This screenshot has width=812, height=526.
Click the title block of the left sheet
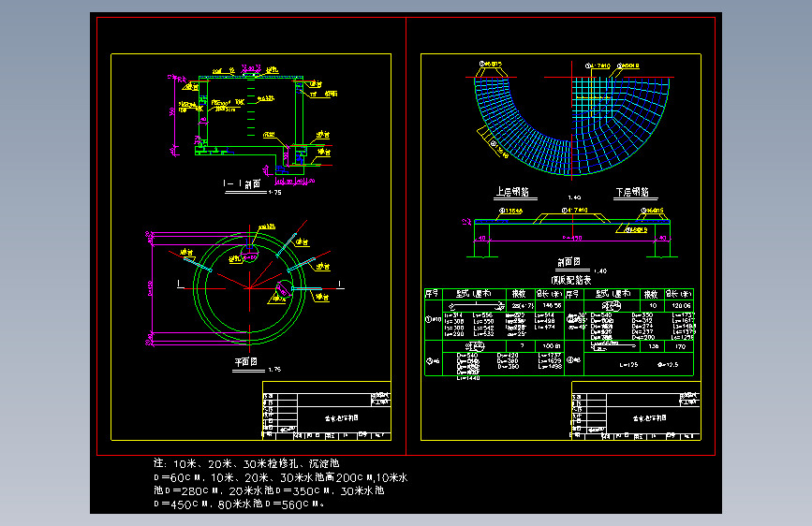(327, 411)
